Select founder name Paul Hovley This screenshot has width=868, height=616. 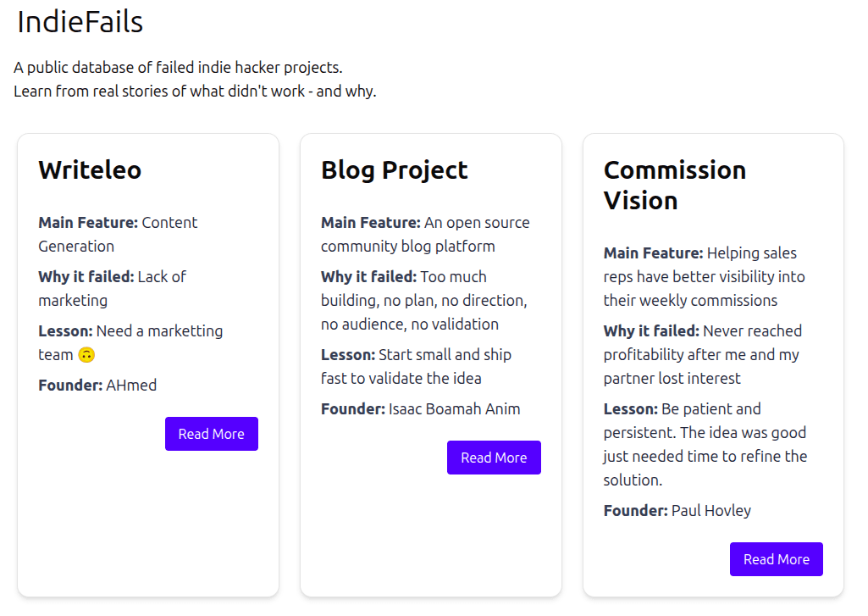point(710,510)
